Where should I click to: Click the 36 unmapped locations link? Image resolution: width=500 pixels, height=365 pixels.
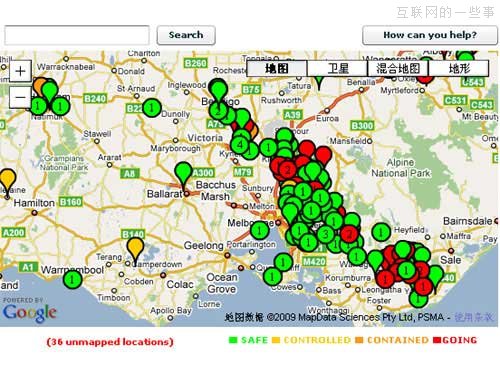point(110,342)
